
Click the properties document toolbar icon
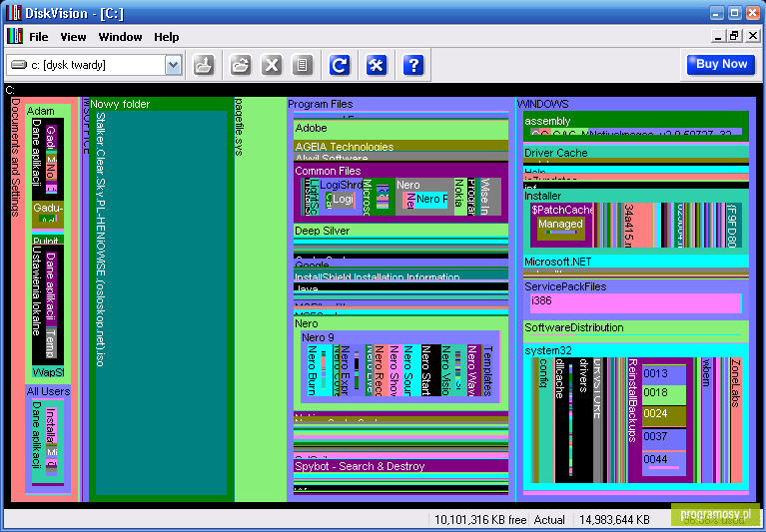[x=302, y=65]
